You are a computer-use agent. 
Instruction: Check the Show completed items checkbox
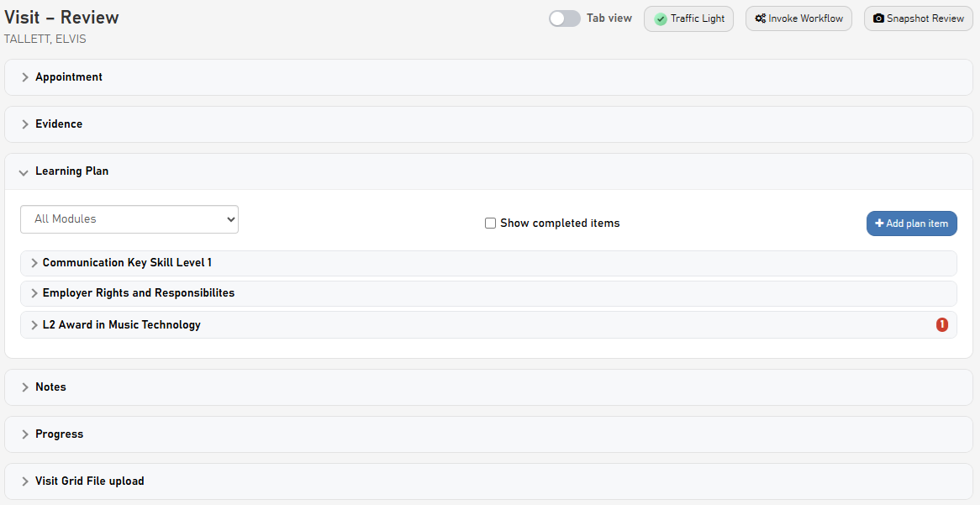click(491, 224)
